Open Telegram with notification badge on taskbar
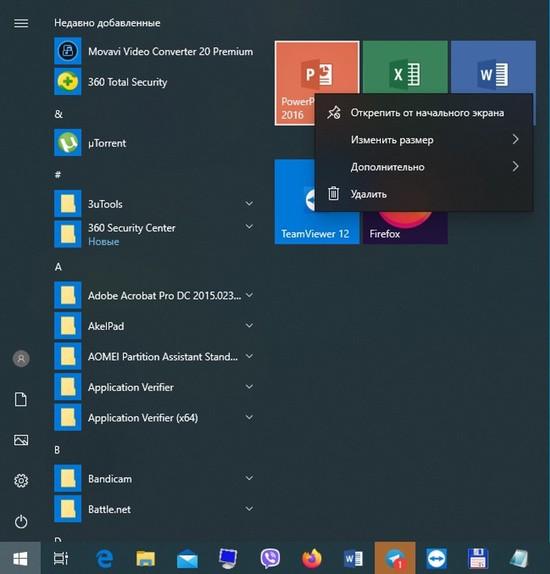This screenshot has height=574, width=550. (395, 559)
